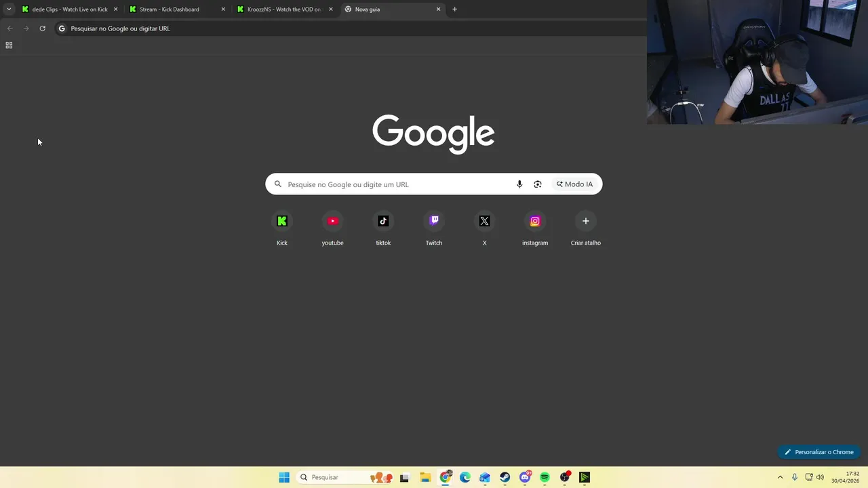Expand hidden system tray icons
The width and height of the screenshot is (868, 488).
click(x=780, y=477)
